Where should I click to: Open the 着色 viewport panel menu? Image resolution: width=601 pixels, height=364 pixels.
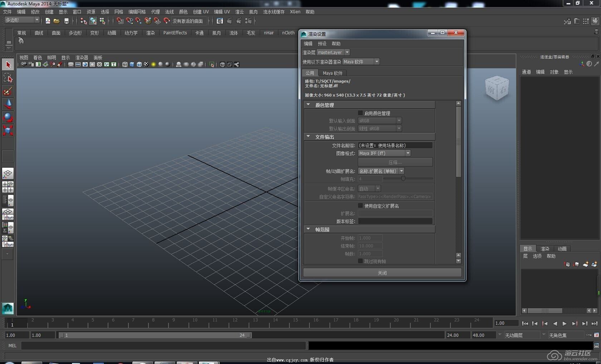(x=38, y=58)
